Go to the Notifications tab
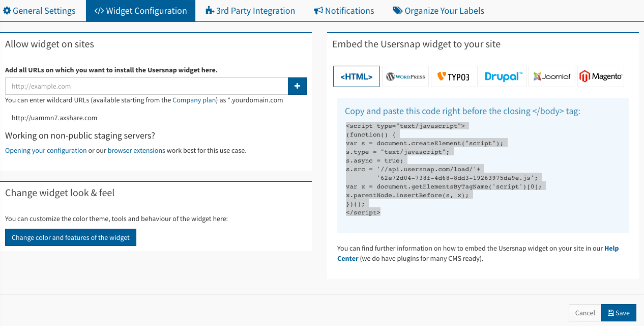644x326 pixels. point(344,11)
